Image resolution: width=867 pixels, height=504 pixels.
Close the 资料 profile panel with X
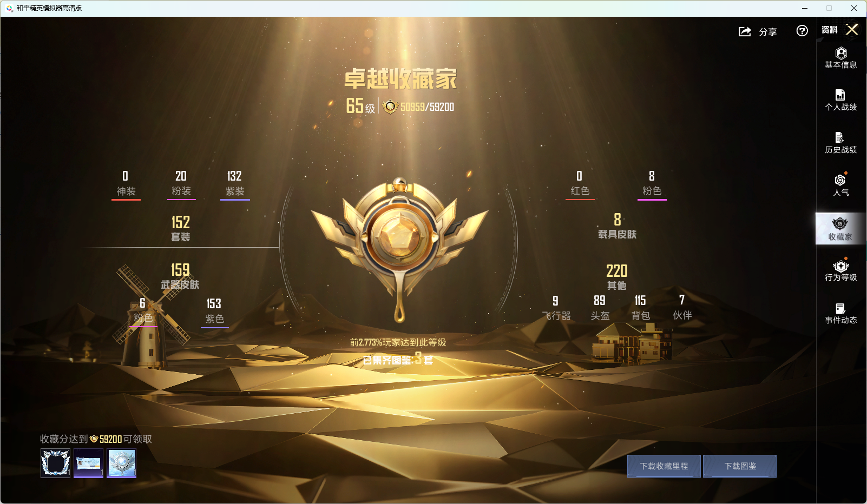(852, 29)
